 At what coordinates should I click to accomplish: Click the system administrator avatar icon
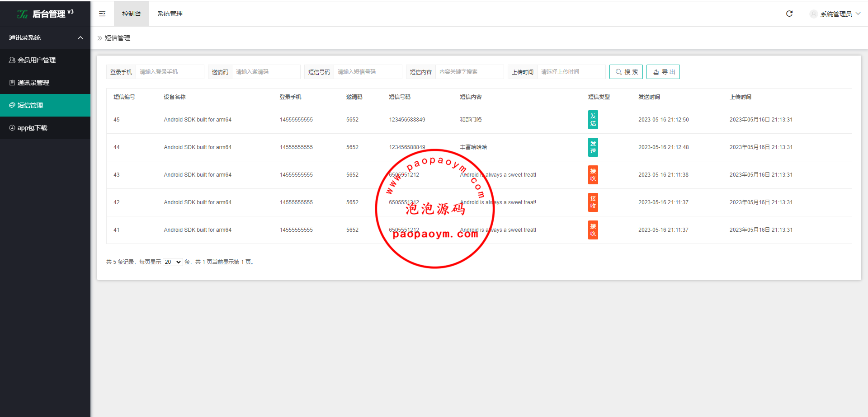pos(813,14)
